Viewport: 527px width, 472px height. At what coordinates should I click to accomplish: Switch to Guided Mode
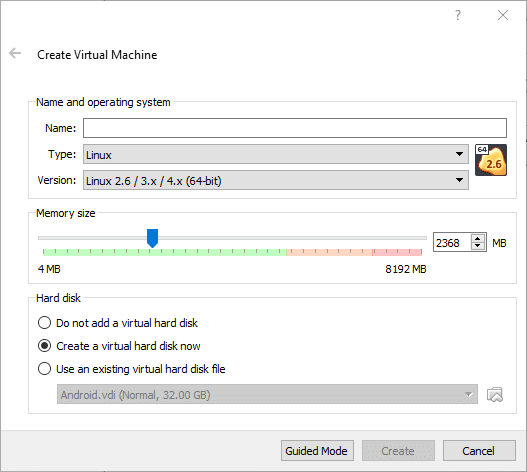pyautogui.click(x=317, y=450)
